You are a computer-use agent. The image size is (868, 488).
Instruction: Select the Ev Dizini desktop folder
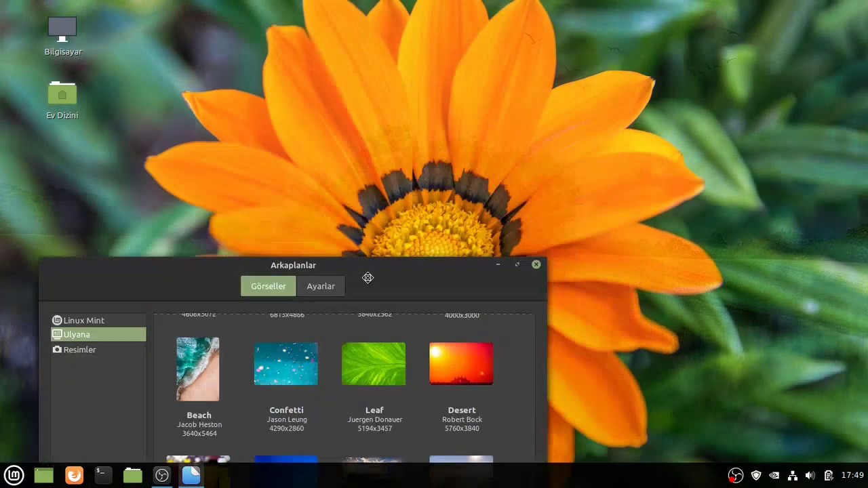pyautogui.click(x=62, y=100)
